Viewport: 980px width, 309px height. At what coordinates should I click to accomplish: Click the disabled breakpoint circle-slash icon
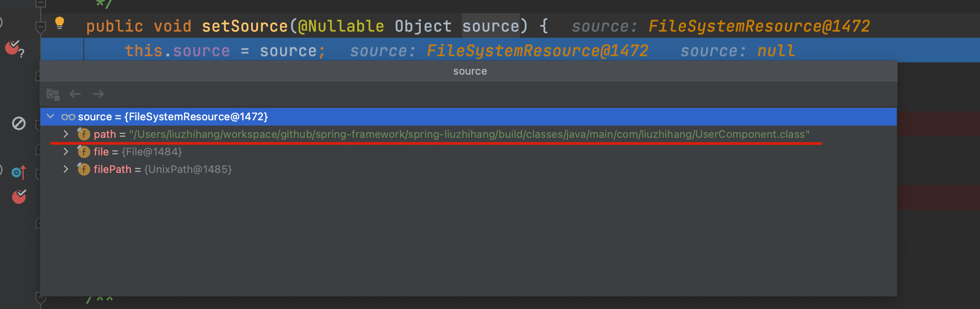[x=18, y=123]
